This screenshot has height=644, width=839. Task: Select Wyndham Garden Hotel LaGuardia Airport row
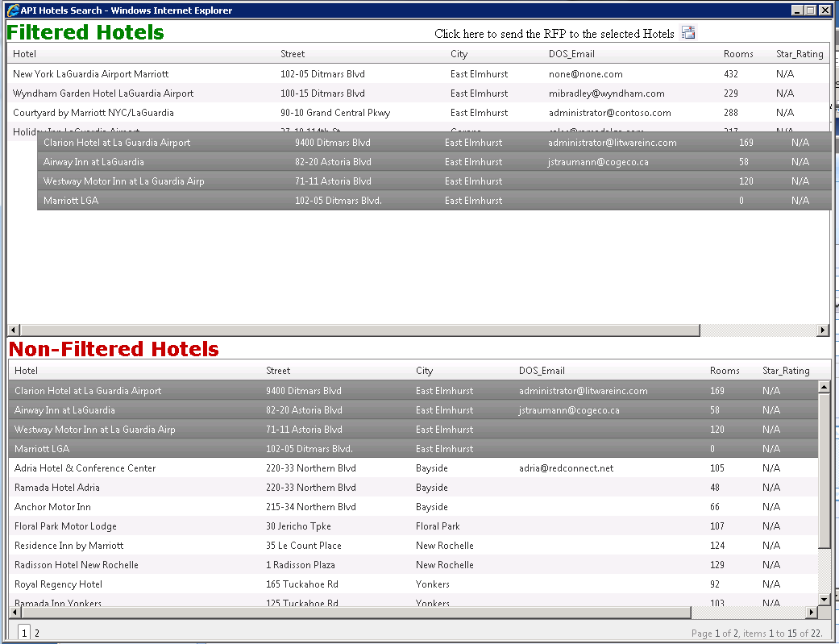418,93
